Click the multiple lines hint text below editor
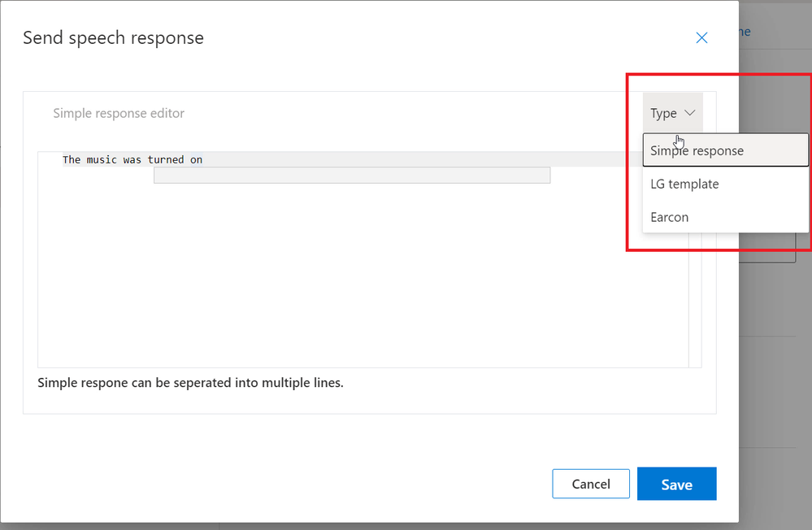This screenshot has height=530, width=812. (190, 382)
